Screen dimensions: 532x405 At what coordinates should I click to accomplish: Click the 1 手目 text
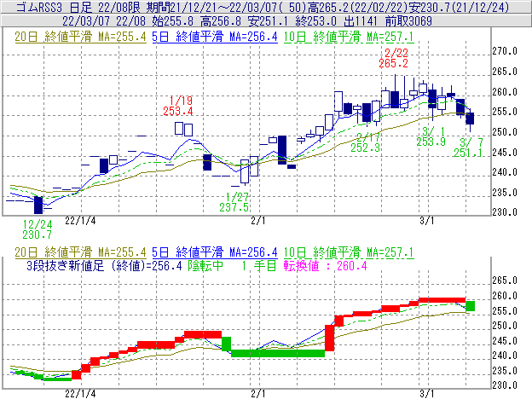[259, 265]
